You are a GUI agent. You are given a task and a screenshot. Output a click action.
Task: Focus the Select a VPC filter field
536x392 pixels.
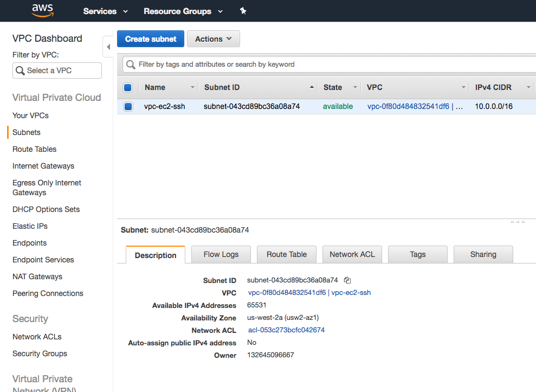coord(57,70)
